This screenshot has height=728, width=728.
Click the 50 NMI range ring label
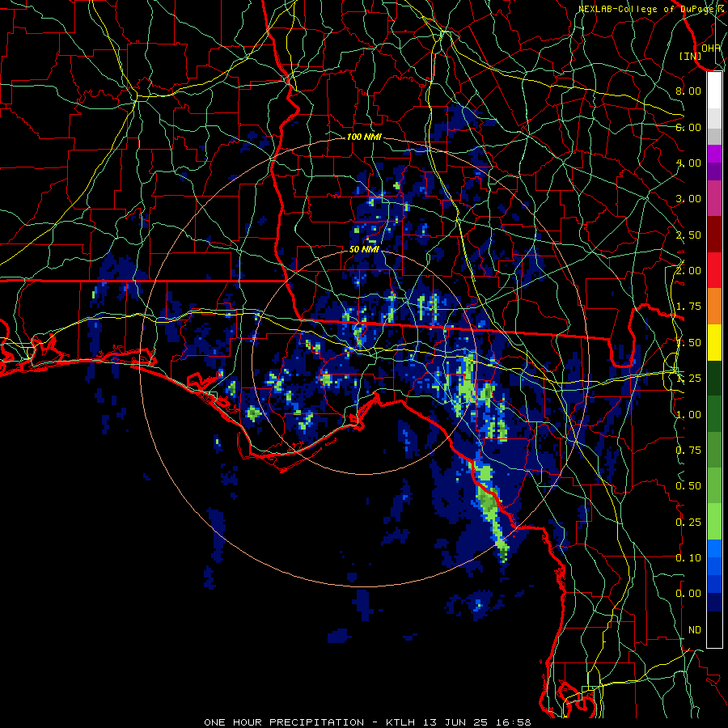click(364, 250)
